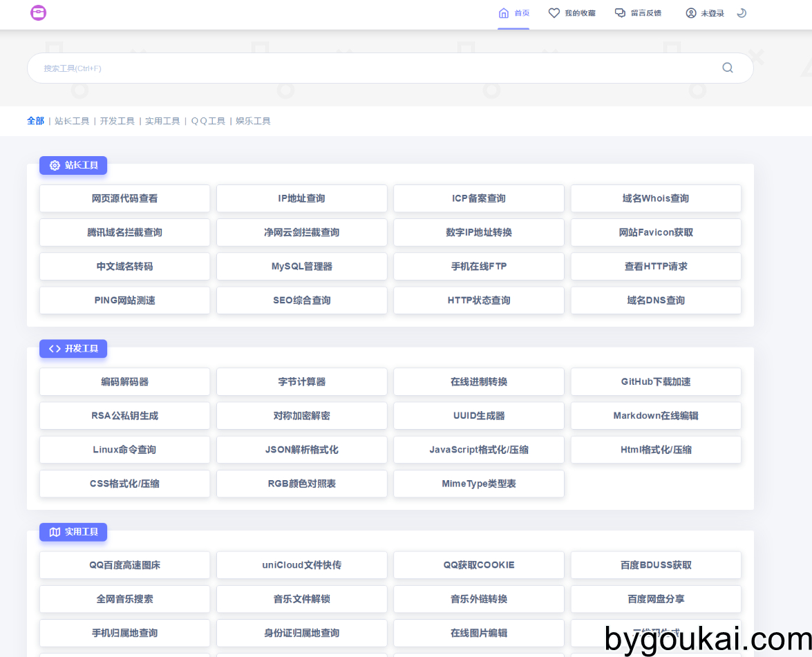Screen dimensions: 812x657
Task: Open 字节计算器 tool
Action: tap(302, 381)
